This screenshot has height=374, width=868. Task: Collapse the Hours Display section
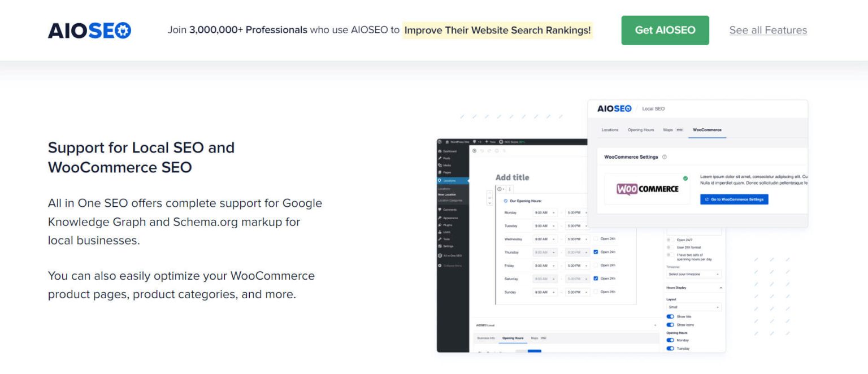tap(721, 288)
